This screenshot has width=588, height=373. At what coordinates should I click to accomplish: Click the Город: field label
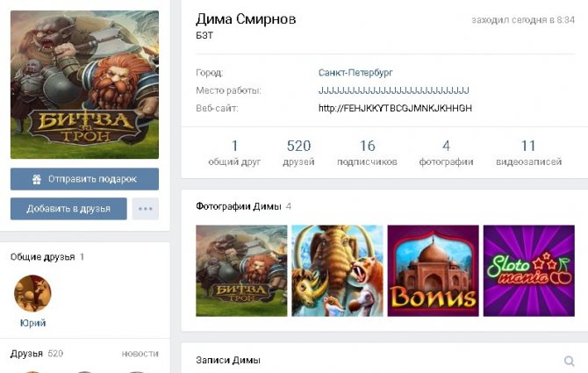[x=209, y=73]
